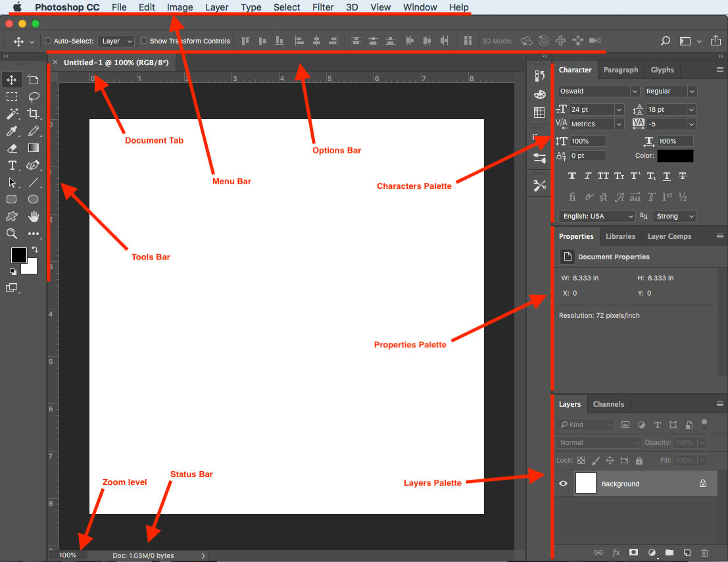
Task: Swap foreground and background colors
Action: click(x=35, y=249)
